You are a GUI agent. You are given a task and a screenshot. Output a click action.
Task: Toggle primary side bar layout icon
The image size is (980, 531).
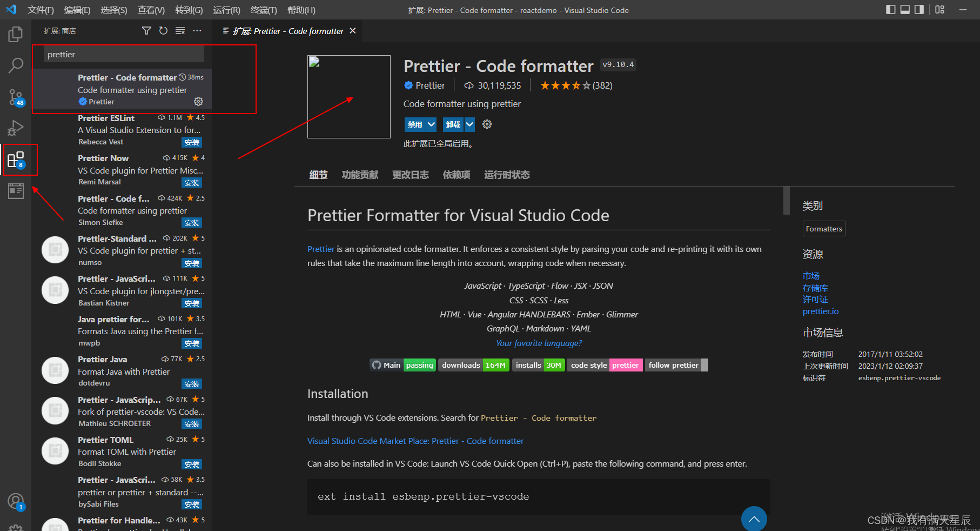click(x=891, y=10)
